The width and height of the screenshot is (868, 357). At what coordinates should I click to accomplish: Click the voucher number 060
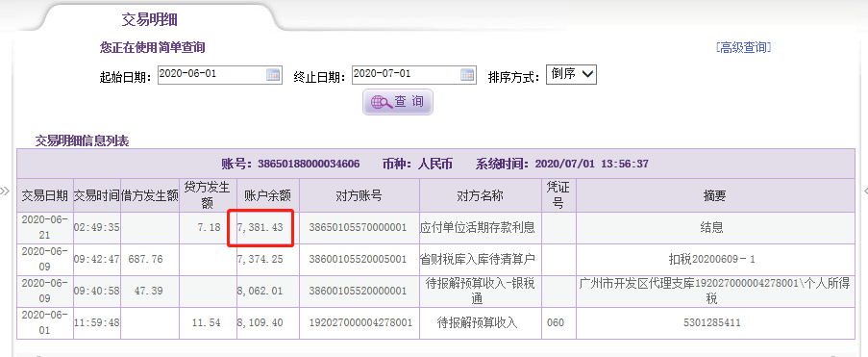tap(556, 322)
